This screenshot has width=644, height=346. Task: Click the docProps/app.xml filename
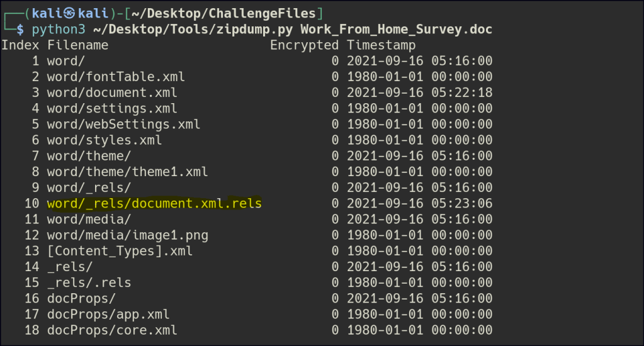click(x=108, y=314)
